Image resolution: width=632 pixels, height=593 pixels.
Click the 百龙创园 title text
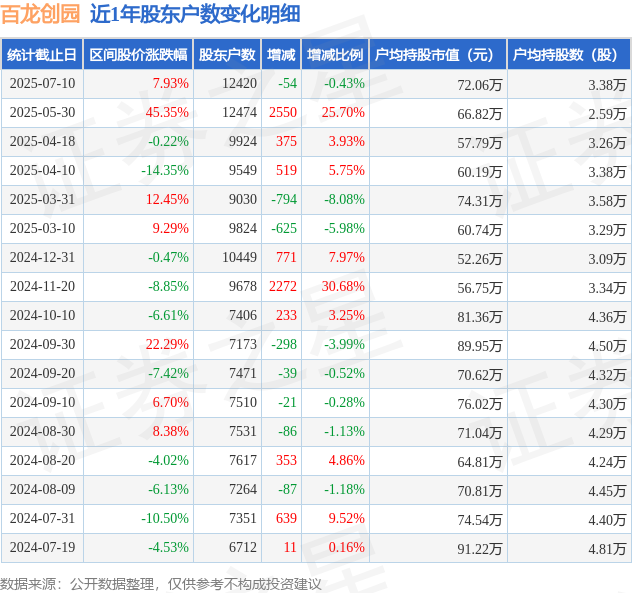[40, 14]
